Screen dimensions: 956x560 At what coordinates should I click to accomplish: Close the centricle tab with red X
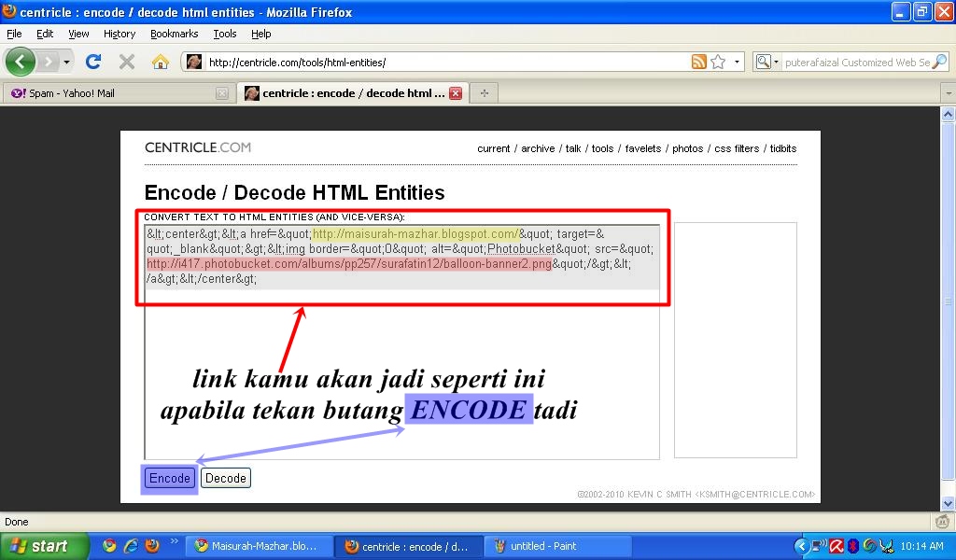coord(456,93)
